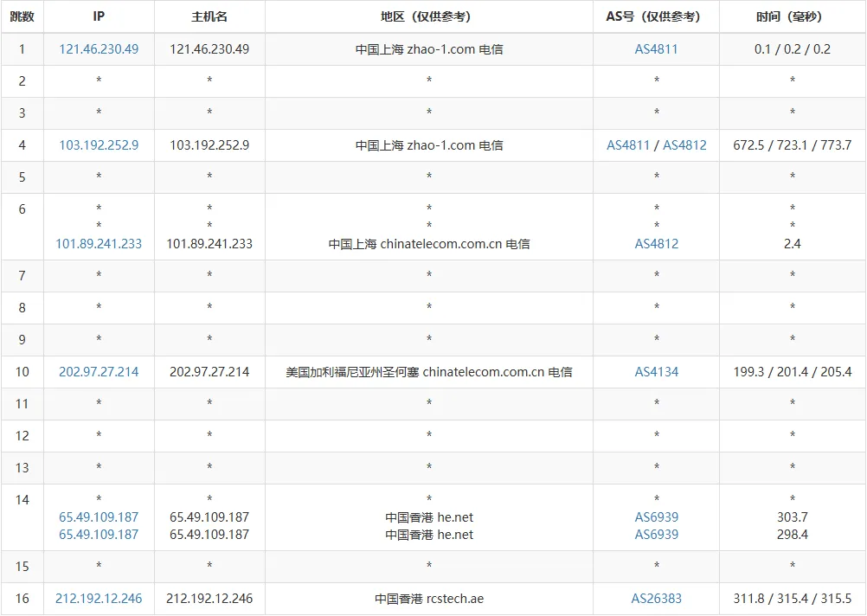
Task: Click the first 65.49.109.187 link at hop 14
Action: 98,517
